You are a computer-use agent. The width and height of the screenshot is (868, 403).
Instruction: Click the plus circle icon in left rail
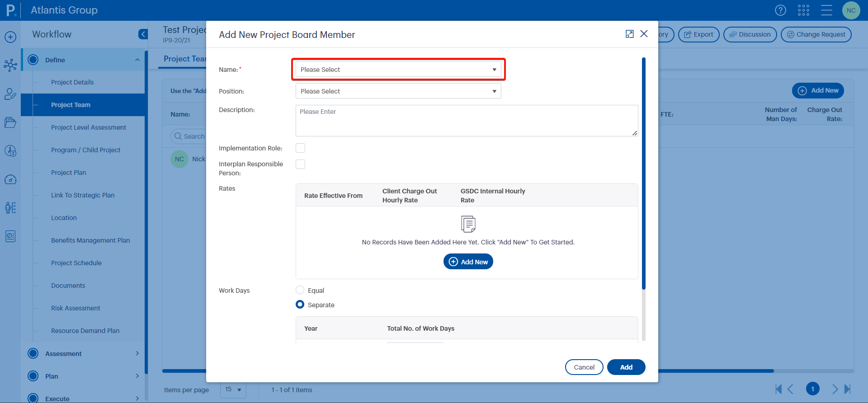[x=10, y=37]
